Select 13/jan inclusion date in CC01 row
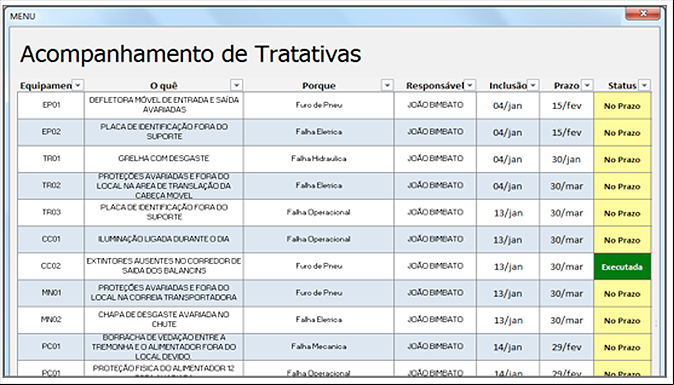 tap(508, 240)
